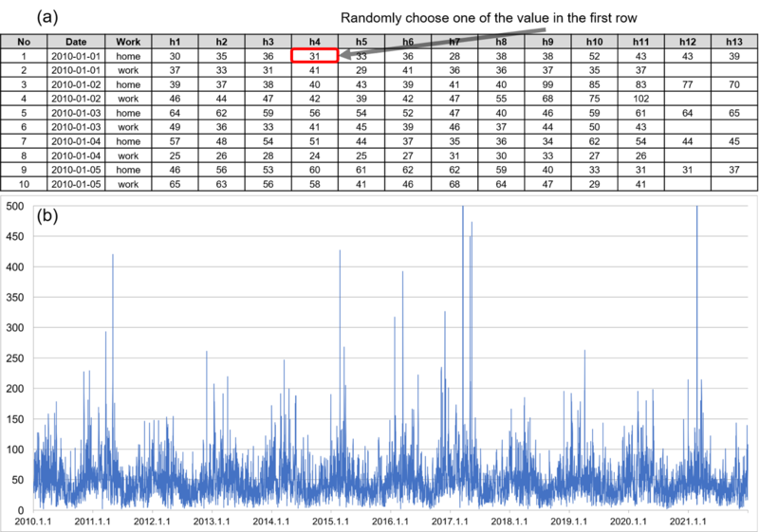Image resolution: width=759 pixels, height=532 pixels.
Task: Click the x-axis label 2015.1.1
Action: click(330, 522)
